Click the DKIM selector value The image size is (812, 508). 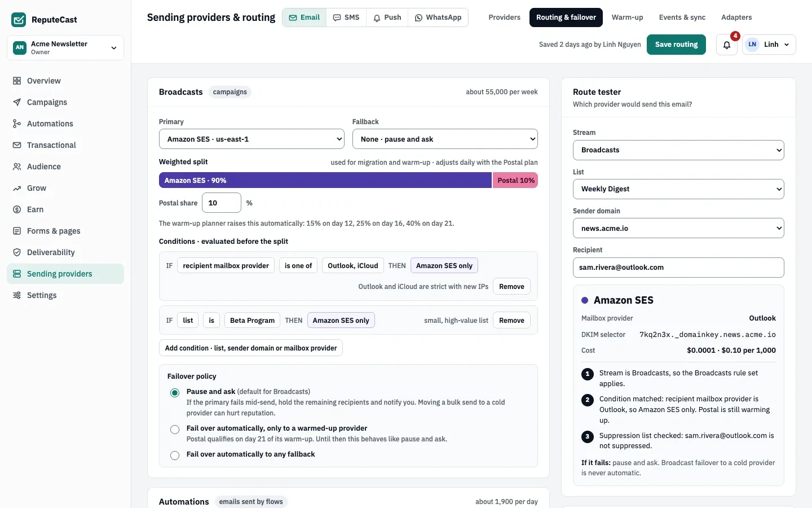[x=708, y=335]
